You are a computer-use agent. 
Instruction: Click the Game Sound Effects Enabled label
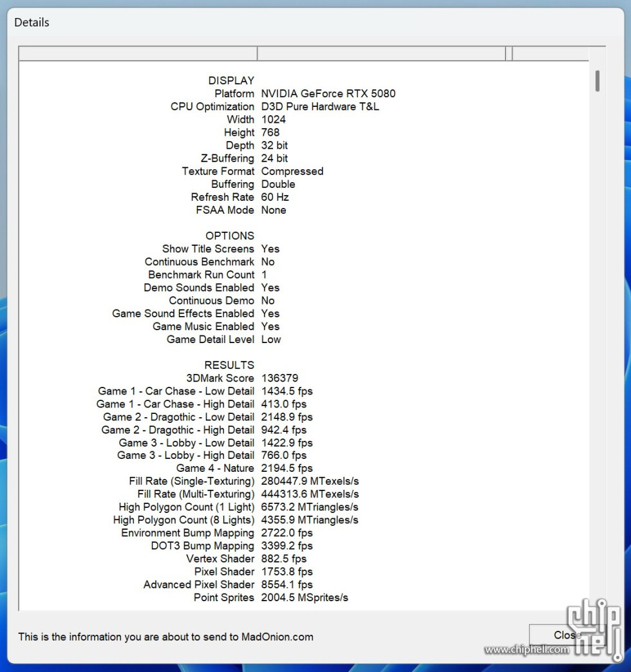183,313
